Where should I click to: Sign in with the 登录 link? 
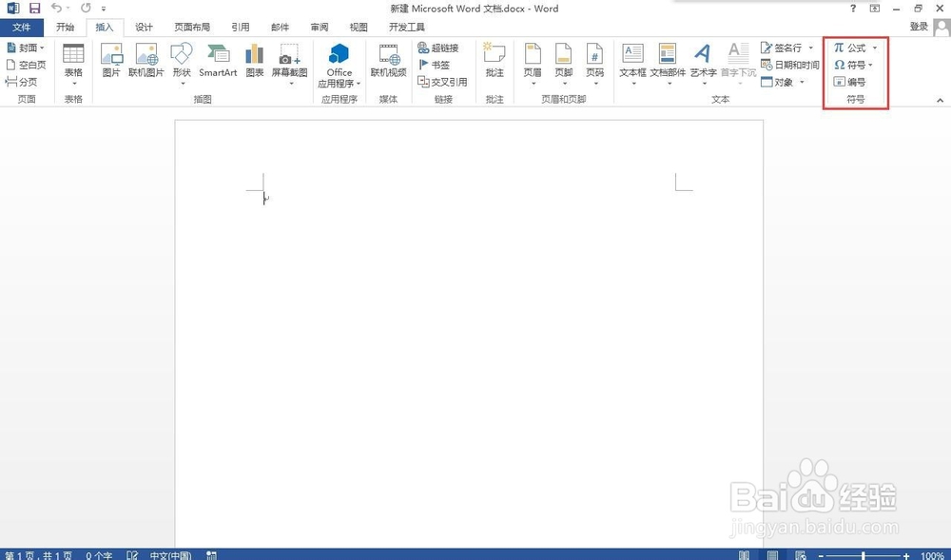[x=919, y=26]
